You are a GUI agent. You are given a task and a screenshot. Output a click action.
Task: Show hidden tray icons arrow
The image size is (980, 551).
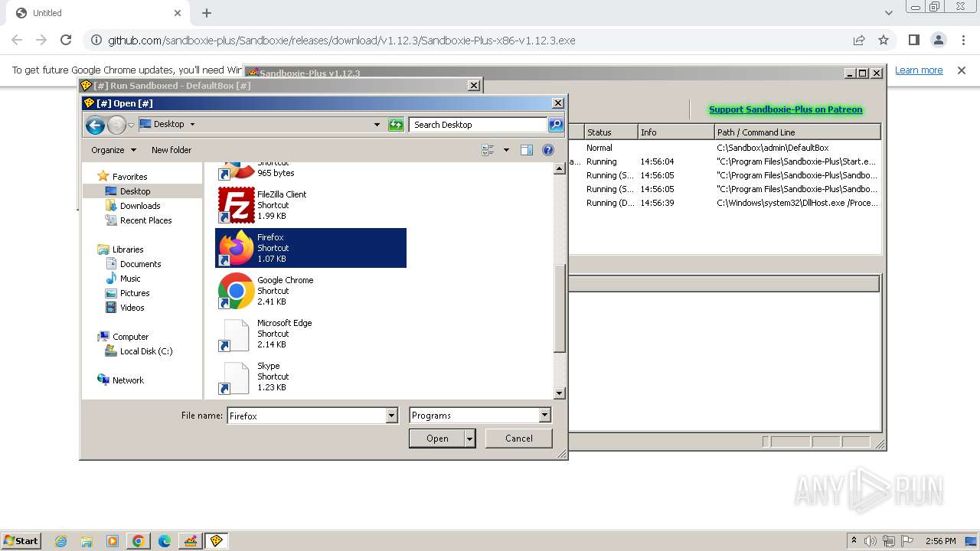(854, 541)
